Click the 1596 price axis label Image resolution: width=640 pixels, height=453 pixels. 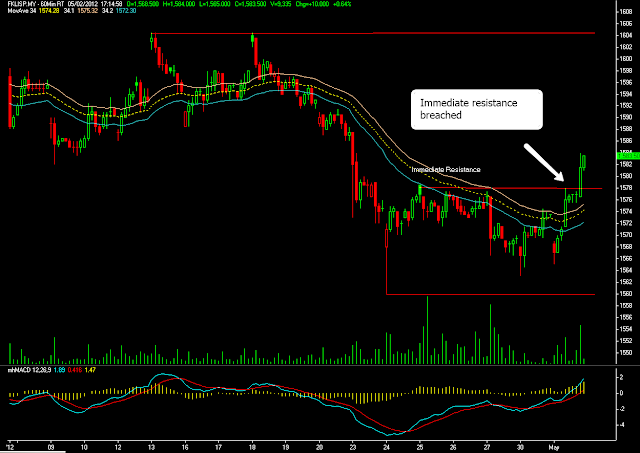[x=626, y=82]
